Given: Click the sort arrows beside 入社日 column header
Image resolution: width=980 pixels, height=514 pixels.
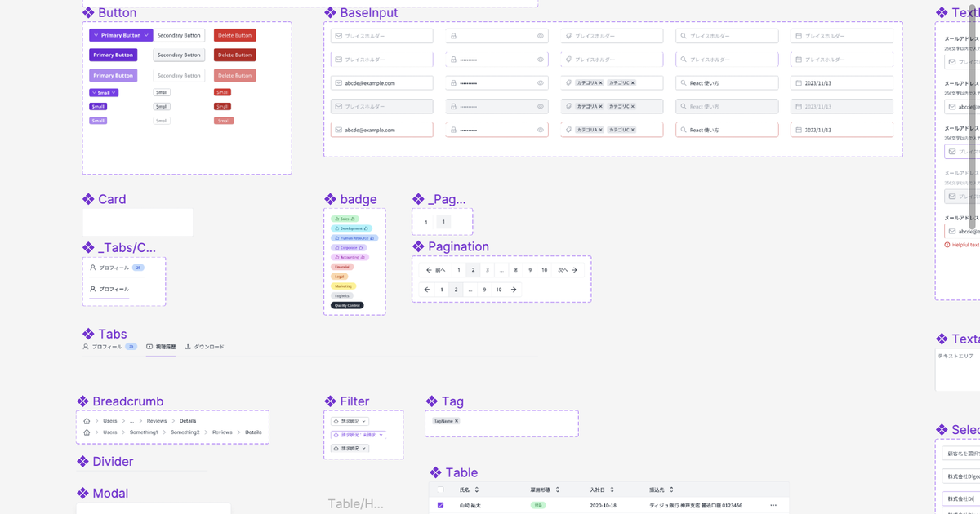Looking at the screenshot, I should pyautogui.click(x=613, y=490).
